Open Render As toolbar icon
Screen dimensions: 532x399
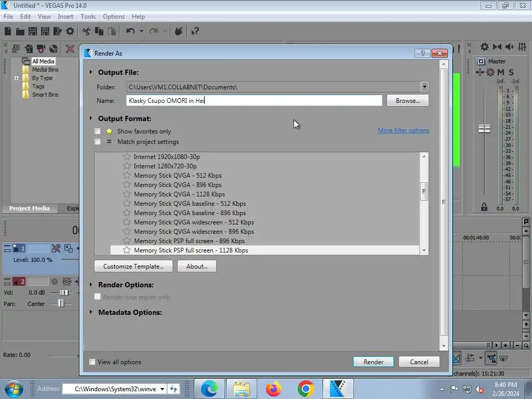[58, 31]
